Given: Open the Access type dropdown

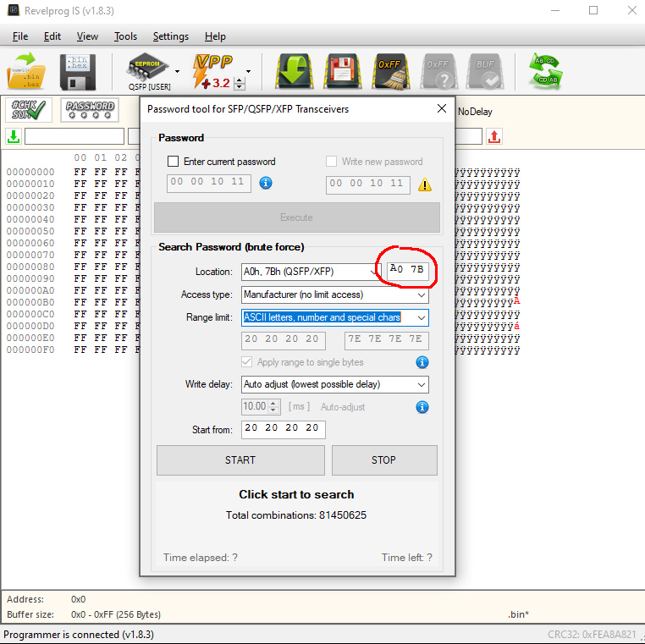Looking at the screenshot, I should coord(335,294).
